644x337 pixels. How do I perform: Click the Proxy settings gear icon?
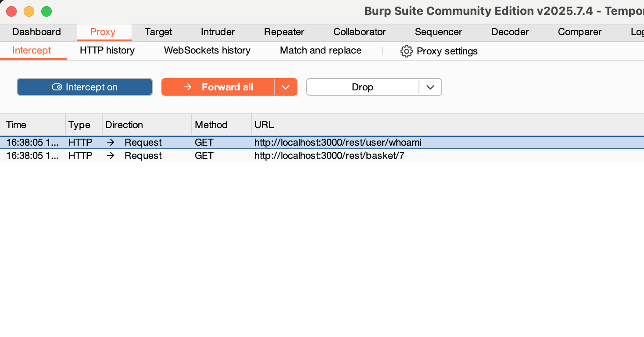click(x=406, y=51)
